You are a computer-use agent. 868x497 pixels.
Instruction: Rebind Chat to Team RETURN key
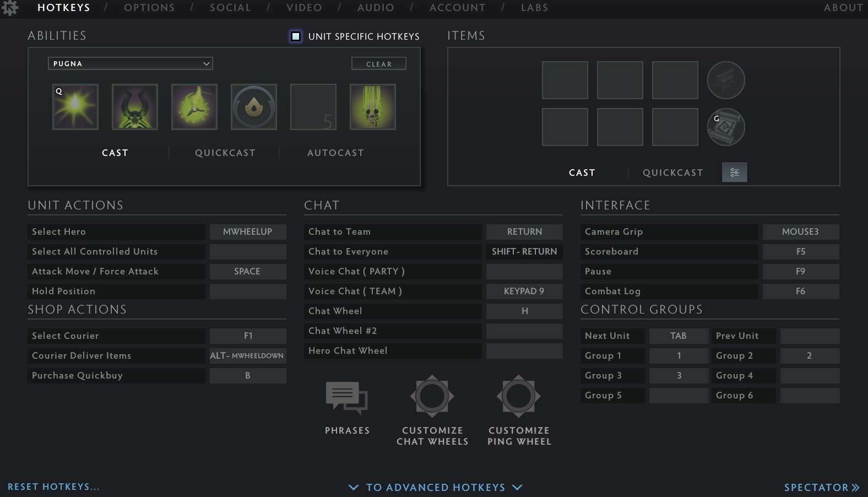pyautogui.click(x=524, y=232)
